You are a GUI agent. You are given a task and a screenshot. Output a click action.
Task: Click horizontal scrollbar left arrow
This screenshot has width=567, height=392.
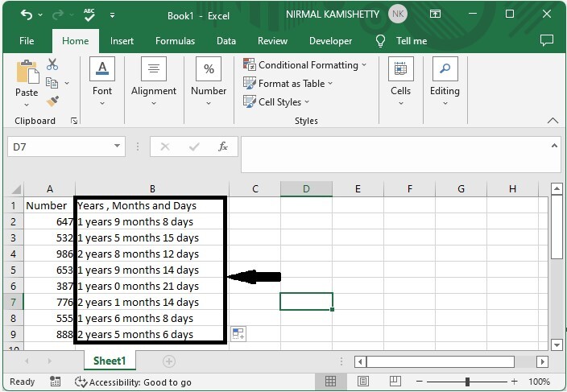tap(360, 361)
